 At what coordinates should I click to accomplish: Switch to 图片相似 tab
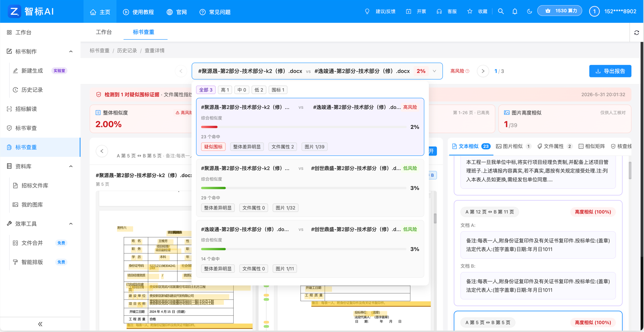tap(513, 146)
